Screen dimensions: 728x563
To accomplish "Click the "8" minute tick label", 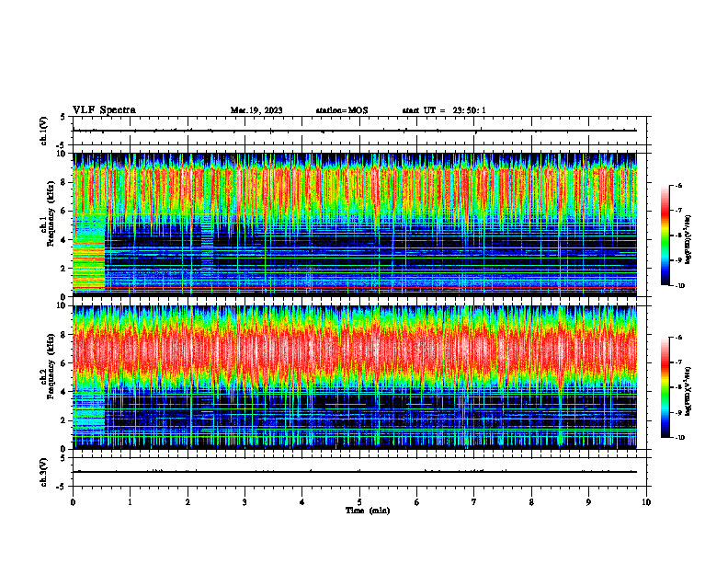I will (x=531, y=502).
